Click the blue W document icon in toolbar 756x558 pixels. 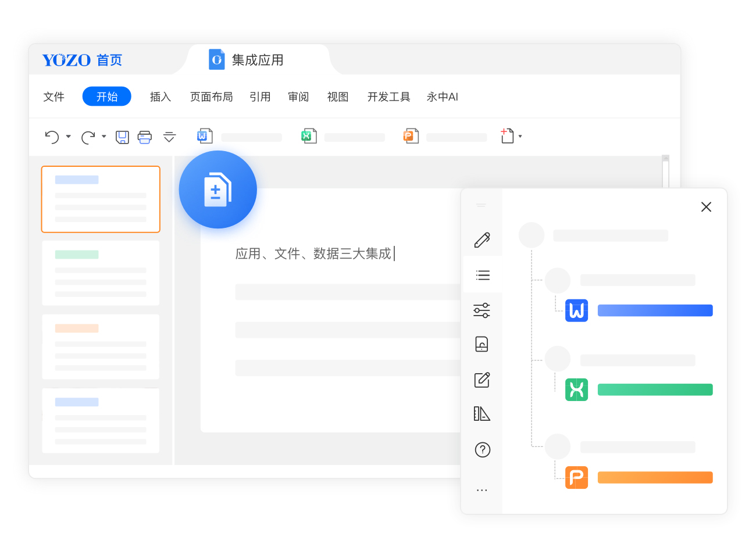click(x=205, y=136)
